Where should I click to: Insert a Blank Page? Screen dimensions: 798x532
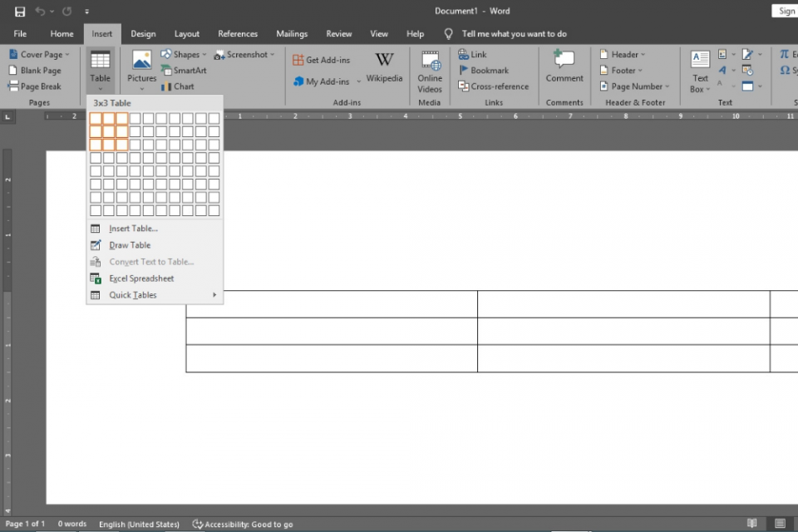[35, 71]
